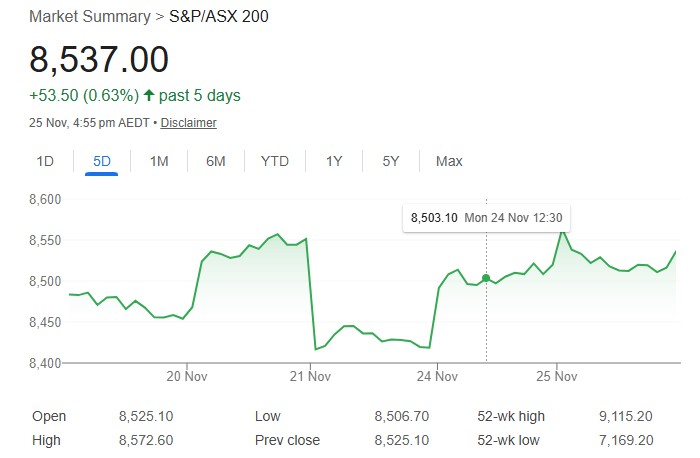Click the main price 8,537.00
Screen dimensions: 700x458
coord(99,60)
